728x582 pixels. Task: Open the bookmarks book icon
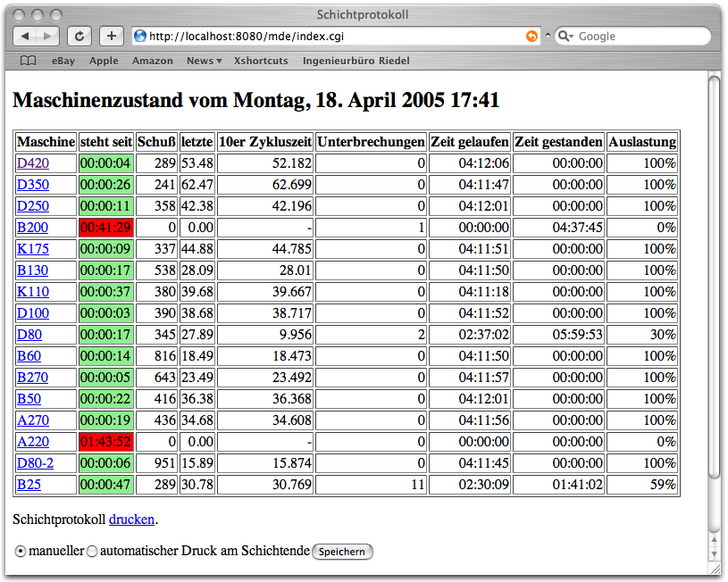(29, 61)
